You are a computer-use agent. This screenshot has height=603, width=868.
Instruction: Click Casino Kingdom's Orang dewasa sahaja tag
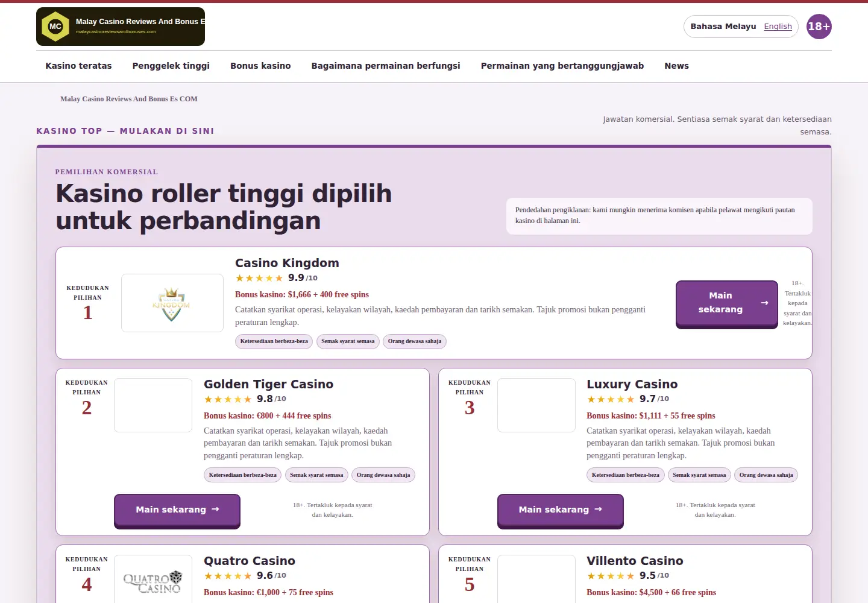tap(415, 341)
